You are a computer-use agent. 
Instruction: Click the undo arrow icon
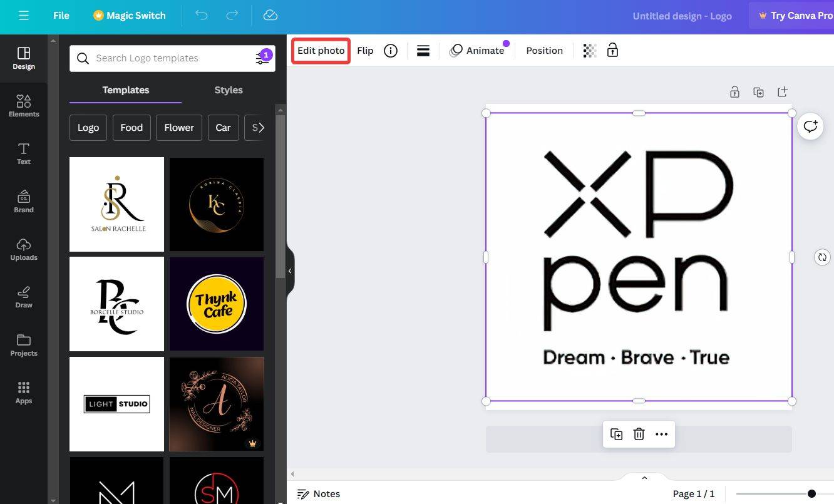coord(201,16)
